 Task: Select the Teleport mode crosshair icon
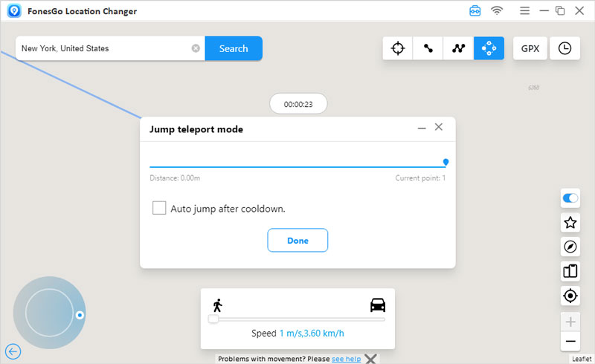click(x=398, y=48)
